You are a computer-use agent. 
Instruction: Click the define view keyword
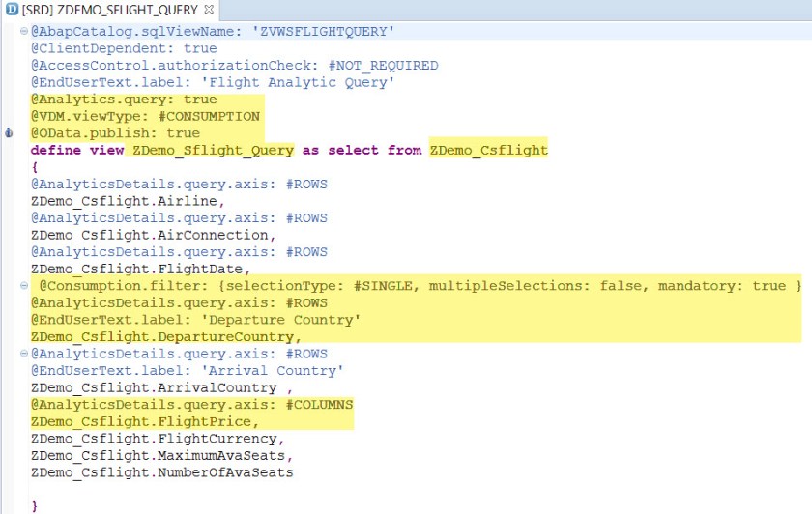77,150
